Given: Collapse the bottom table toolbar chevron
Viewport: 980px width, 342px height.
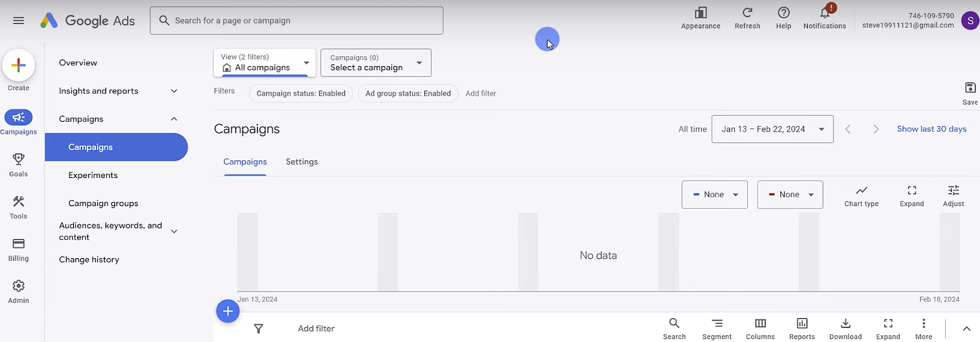Looking at the screenshot, I should pyautogui.click(x=967, y=329).
